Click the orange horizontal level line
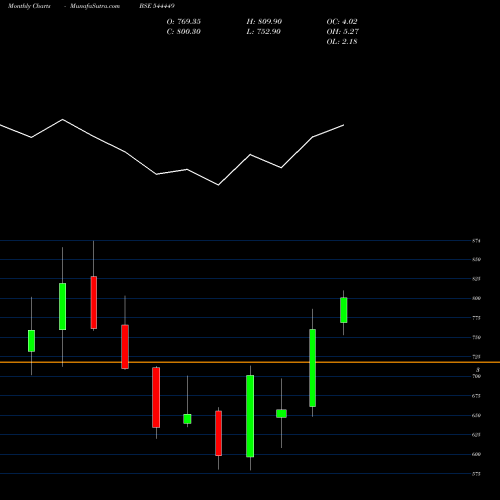Image resolution: width=500 pixels, height=500 pixels. tap(250, 362)
